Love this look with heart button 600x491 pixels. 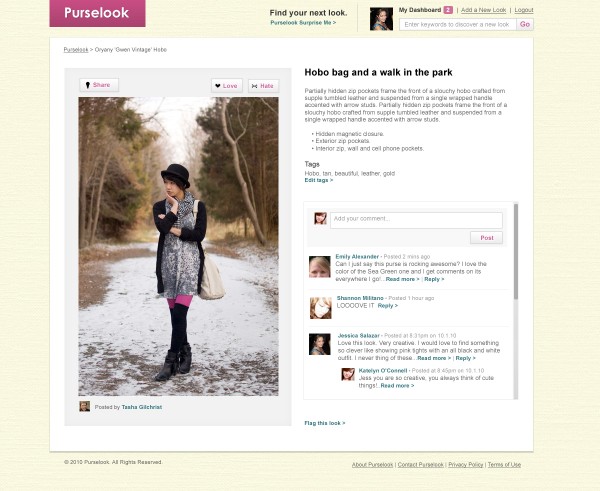[x=227, y=86]
